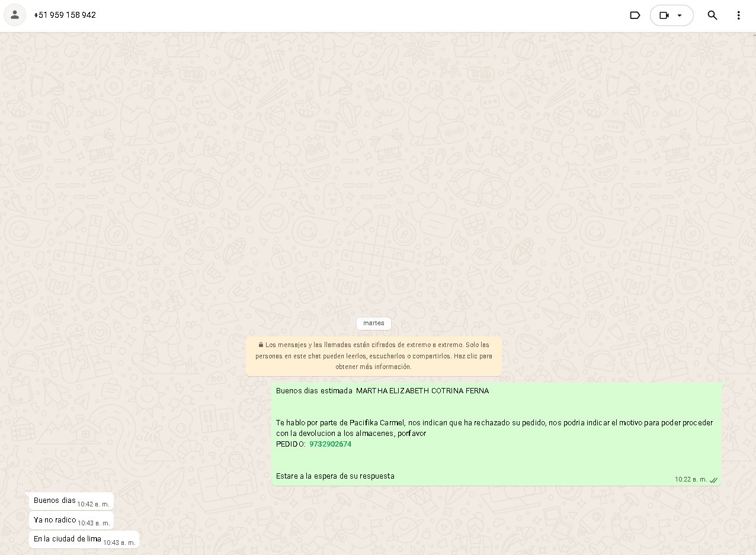Expand the call options dropdown arrow
Viewport: 756px width, 555px height.
coord(680,15)
